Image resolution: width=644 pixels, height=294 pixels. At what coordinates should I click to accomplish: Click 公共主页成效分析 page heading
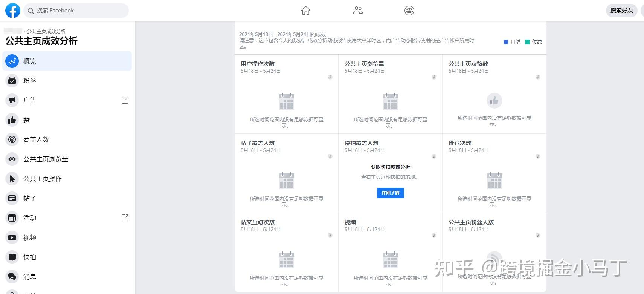click(x=41, y=41)
